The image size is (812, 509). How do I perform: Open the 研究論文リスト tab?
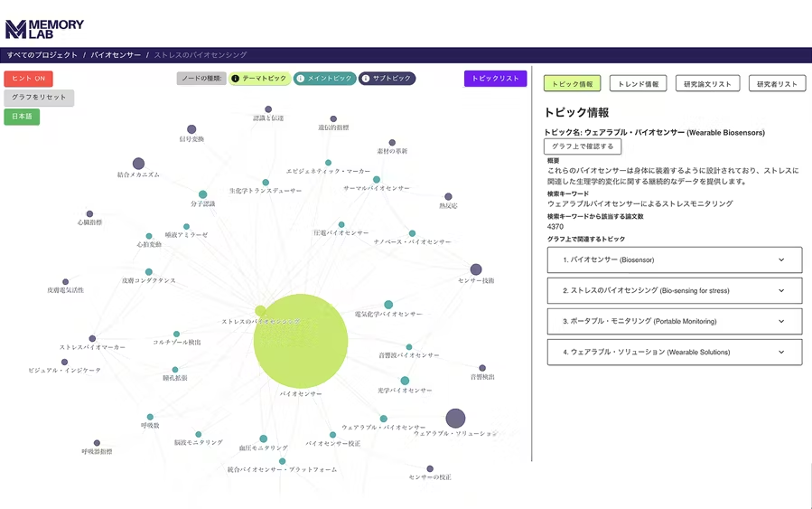click(707, 84)
